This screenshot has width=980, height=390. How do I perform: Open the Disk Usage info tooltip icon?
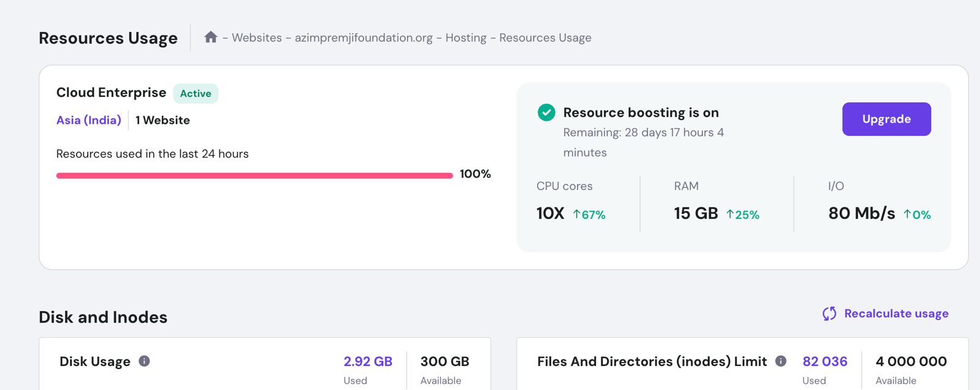tap(145, 361)
